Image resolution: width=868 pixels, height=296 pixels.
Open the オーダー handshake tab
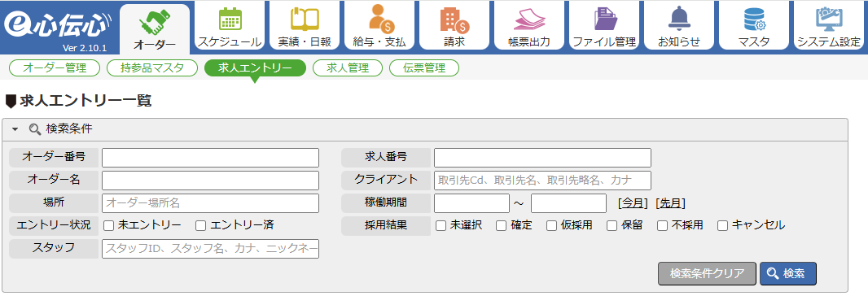point(155,28)
